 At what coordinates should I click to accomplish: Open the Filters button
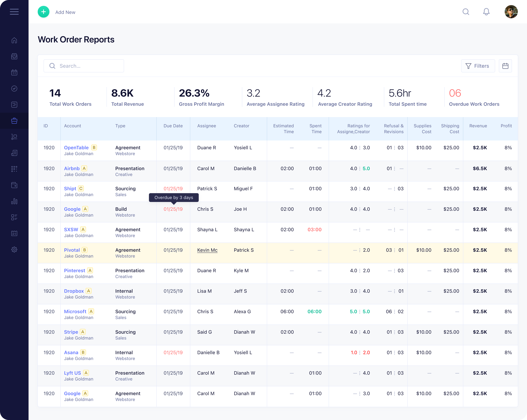pos(478,66)
